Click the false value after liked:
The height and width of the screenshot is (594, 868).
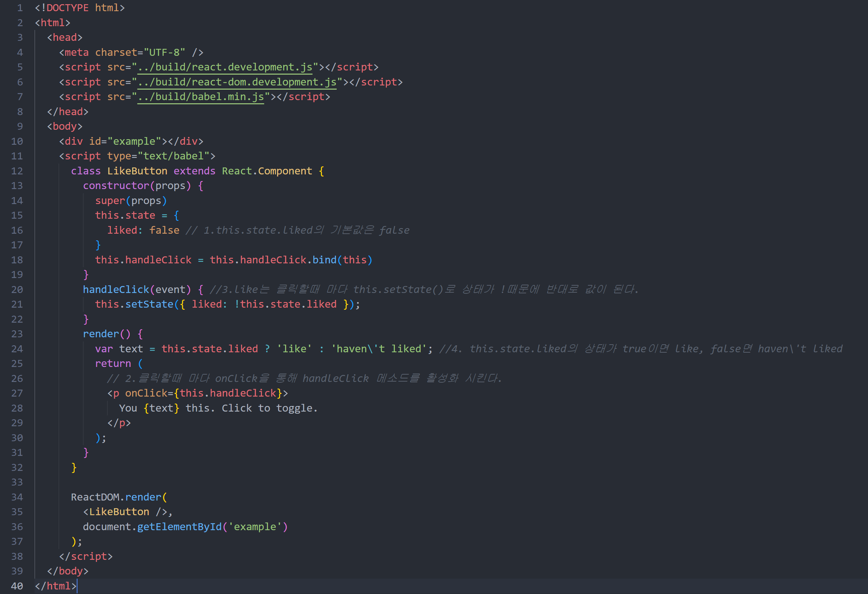(164, 230)
